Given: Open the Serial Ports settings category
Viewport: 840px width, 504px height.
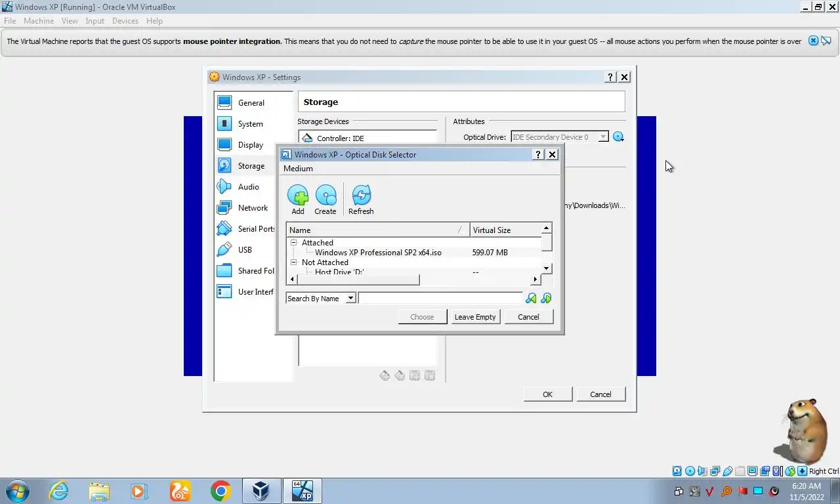Looking at the screenshot, I should click(x=246, y=228).
